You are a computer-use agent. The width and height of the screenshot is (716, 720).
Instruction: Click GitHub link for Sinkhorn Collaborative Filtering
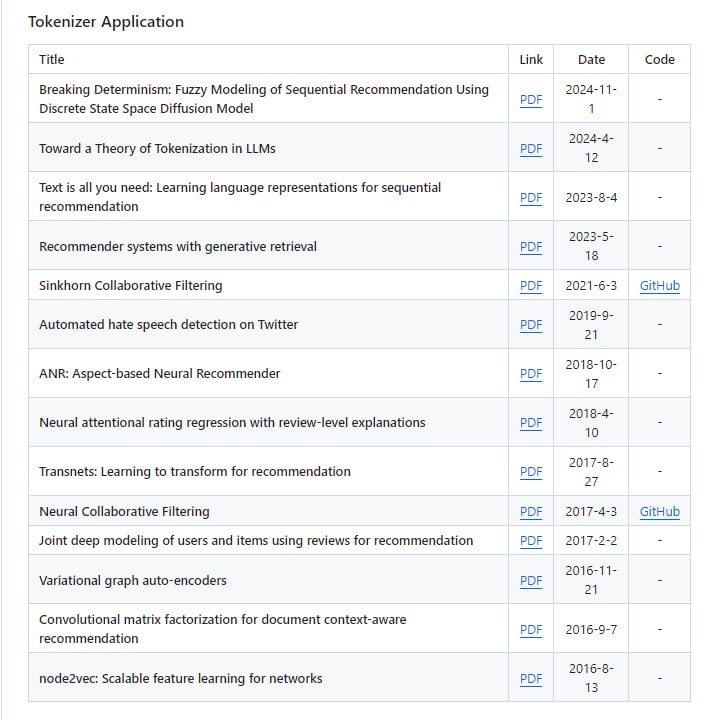(x=659, y=285)
